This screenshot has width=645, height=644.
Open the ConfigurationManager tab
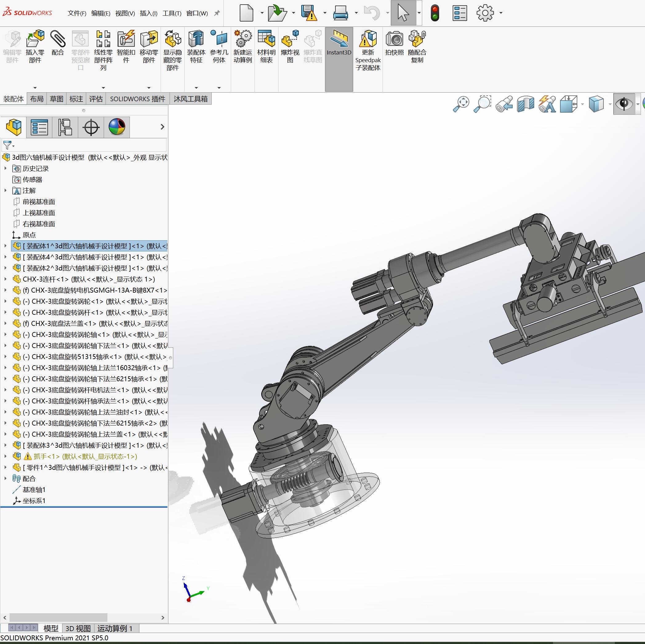[65, 127]
